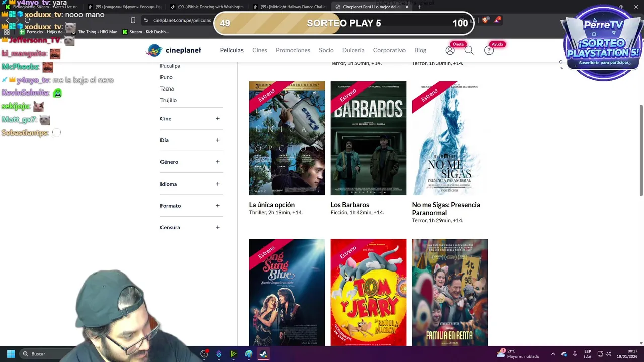The image size is (644, 362).
Task: Open Los Barbaros movie title
Action: pos(350,205)
